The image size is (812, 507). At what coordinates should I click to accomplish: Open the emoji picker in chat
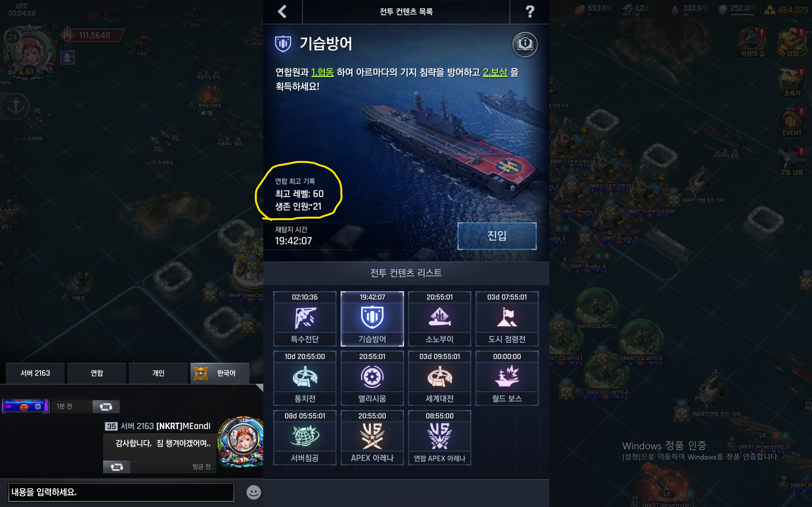pos(254,492)
